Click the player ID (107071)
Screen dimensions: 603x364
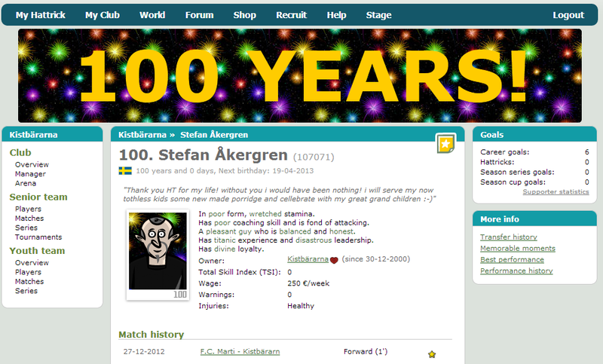tap(314, 157)
